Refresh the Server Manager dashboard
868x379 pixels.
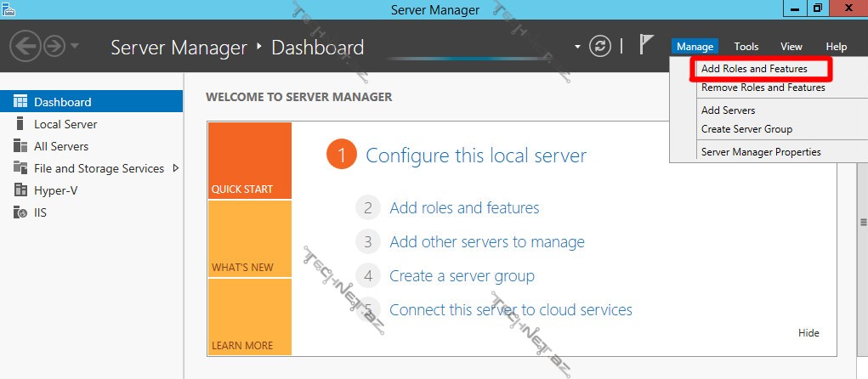(600, 47)
